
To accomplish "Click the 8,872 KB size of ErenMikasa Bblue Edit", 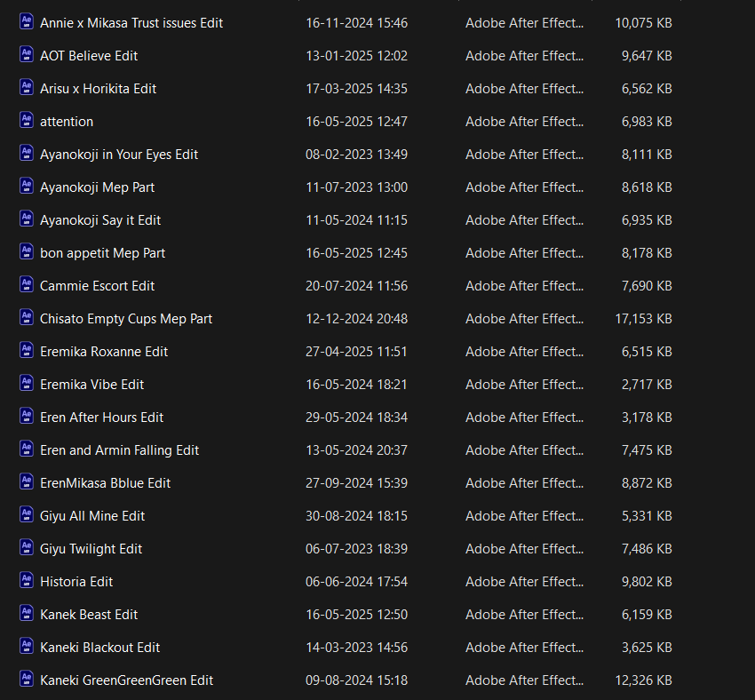I will (647, 482).
